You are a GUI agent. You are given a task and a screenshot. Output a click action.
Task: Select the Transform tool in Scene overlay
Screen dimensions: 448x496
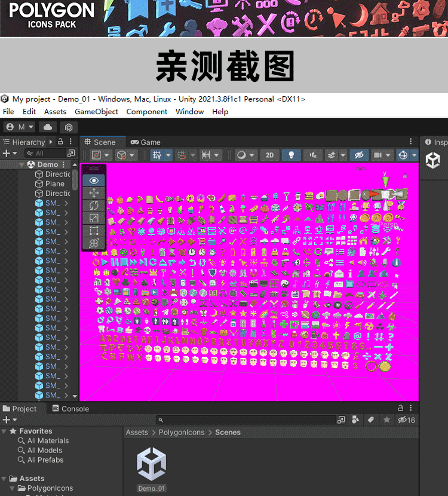coord(94,243)
